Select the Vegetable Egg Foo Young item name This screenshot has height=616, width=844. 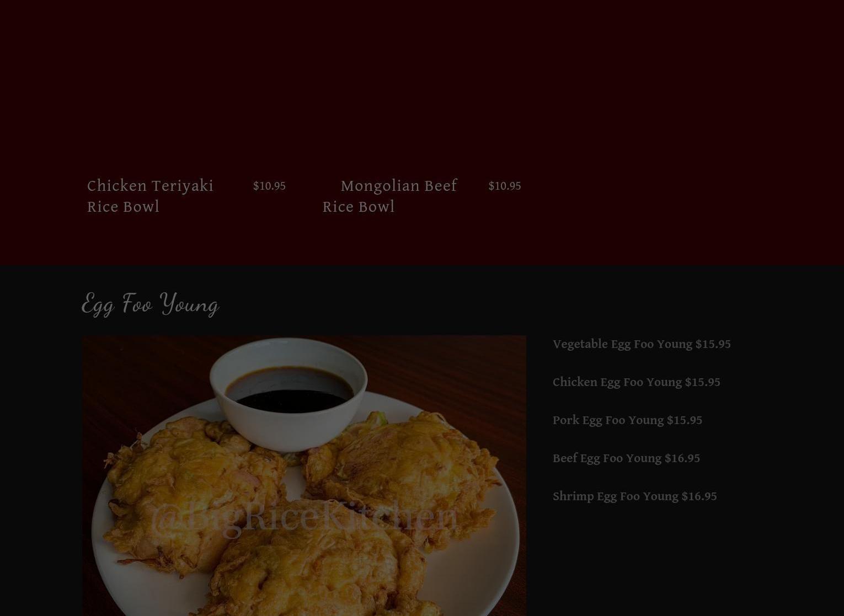(622, 344)
